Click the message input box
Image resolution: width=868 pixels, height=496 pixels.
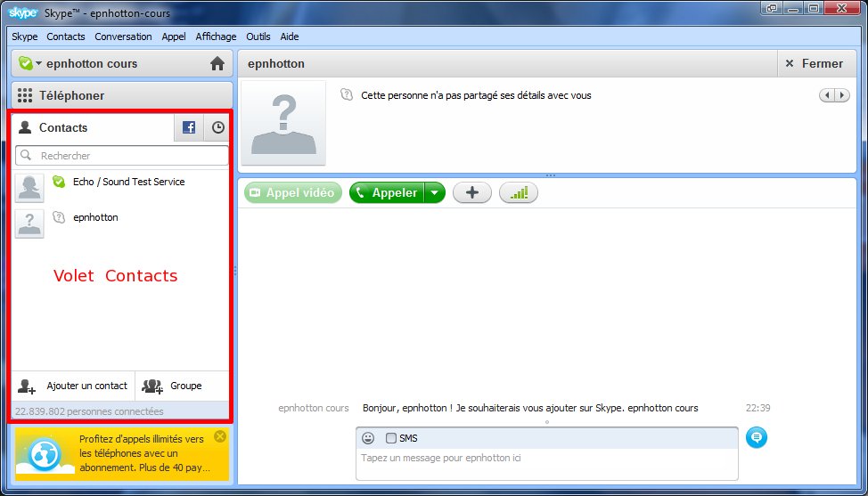(547, 463)
